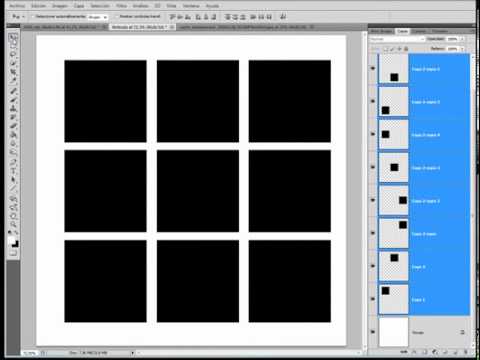Screen dimensions: 480x360
Task: Hide the third layer from top
Action: click(x=373, y=134)
